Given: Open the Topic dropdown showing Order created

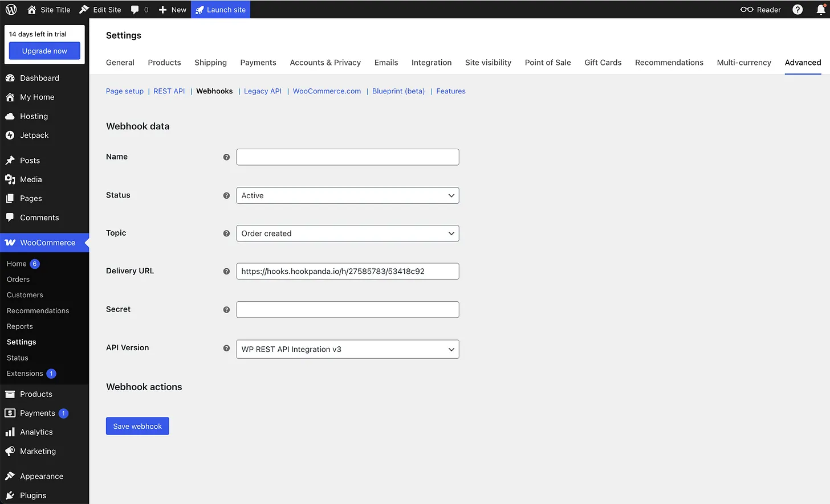Looking at the screenshot, I should coord(347,233).
